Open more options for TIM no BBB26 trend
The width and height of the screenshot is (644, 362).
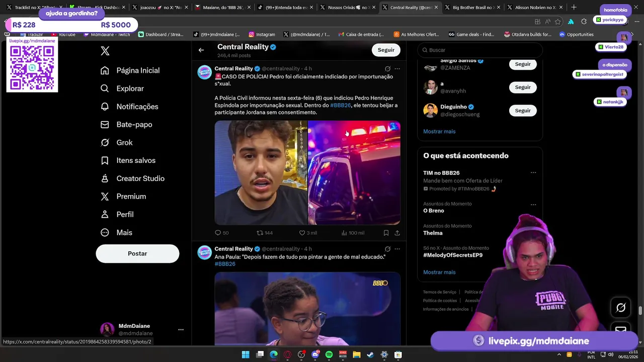click(533, 172)
